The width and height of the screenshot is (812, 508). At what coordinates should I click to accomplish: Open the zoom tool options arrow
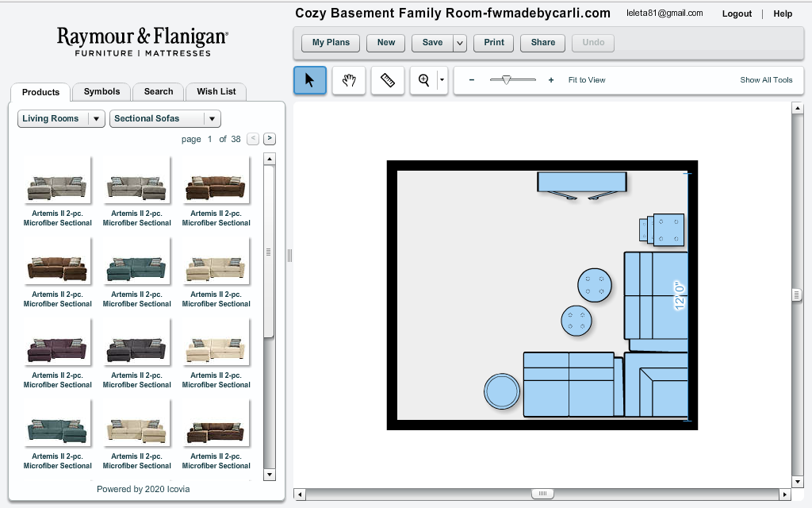click(441, 79)
